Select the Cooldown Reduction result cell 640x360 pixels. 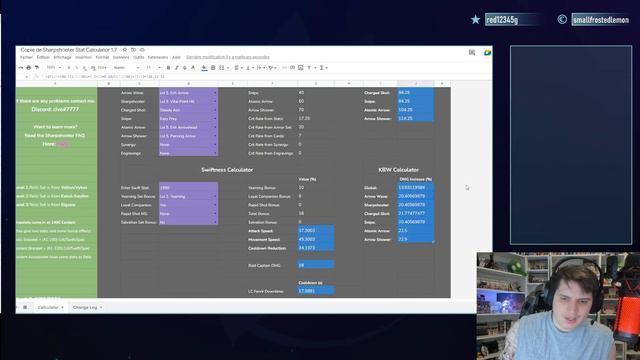pos(316,248)
